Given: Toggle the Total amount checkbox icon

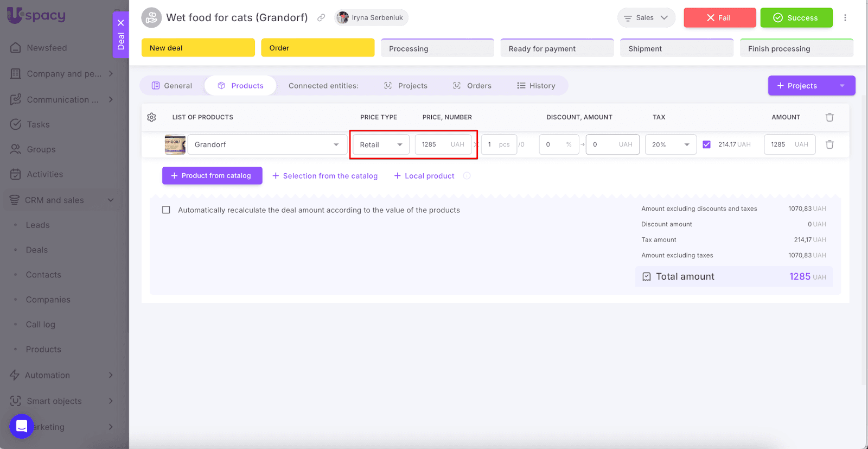Looking at the screenshot, I should coord(647,277).
